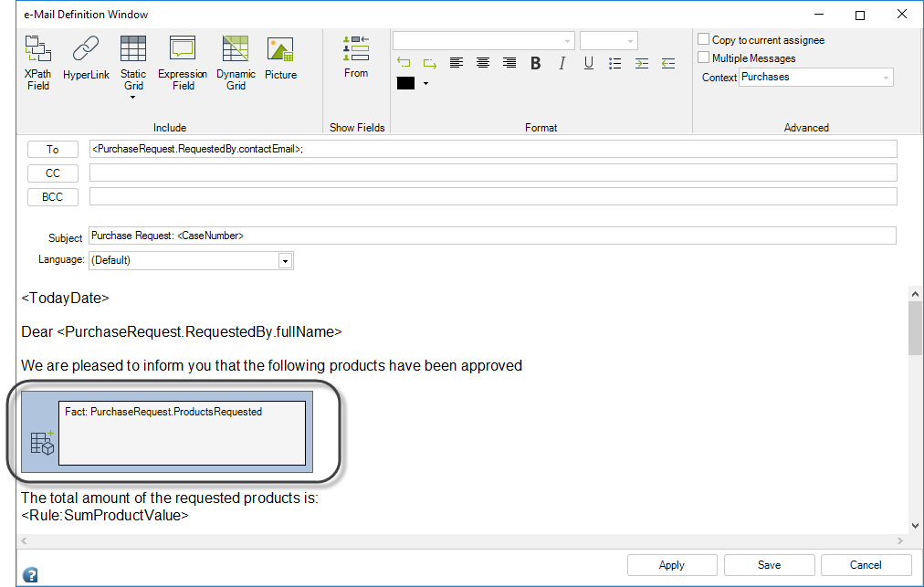Align text left
924x587 pixels.
457,62
